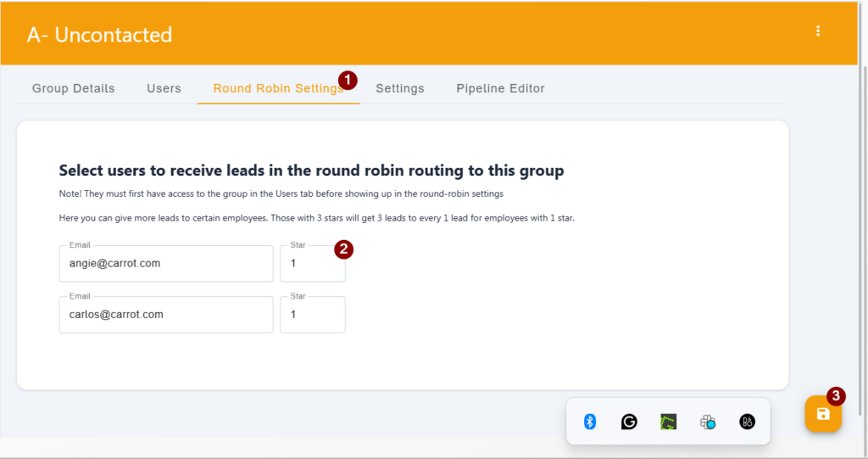Click the red number 3 marker badge
The width and height of the screenshot is (868, 459).
(836, 396)
